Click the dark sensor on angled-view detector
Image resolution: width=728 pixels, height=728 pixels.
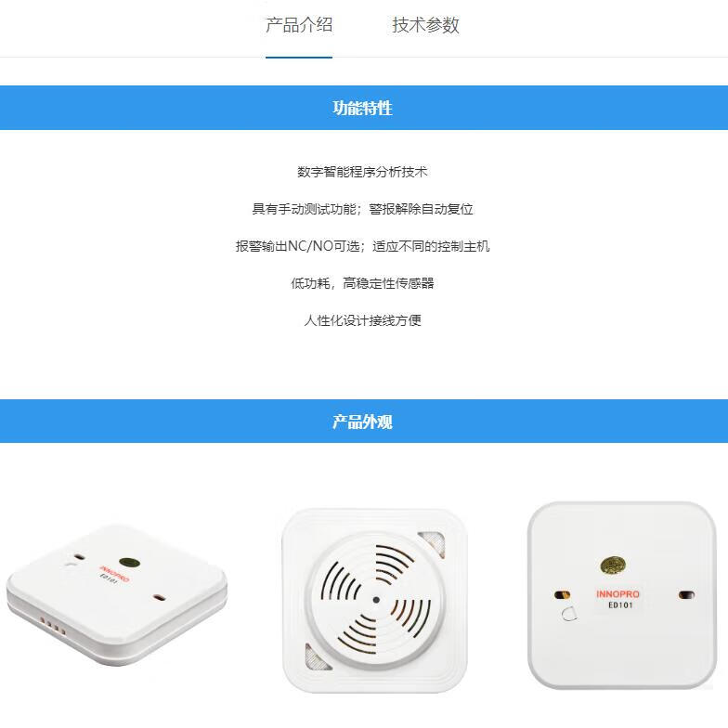[130, 563]
